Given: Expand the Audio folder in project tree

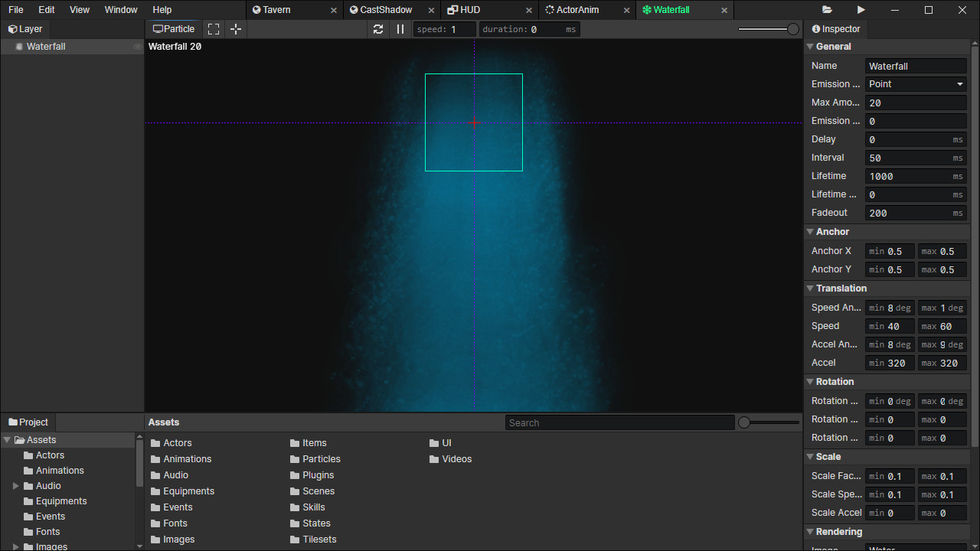Looking at the screenshot, I should (x=15, y=485).
